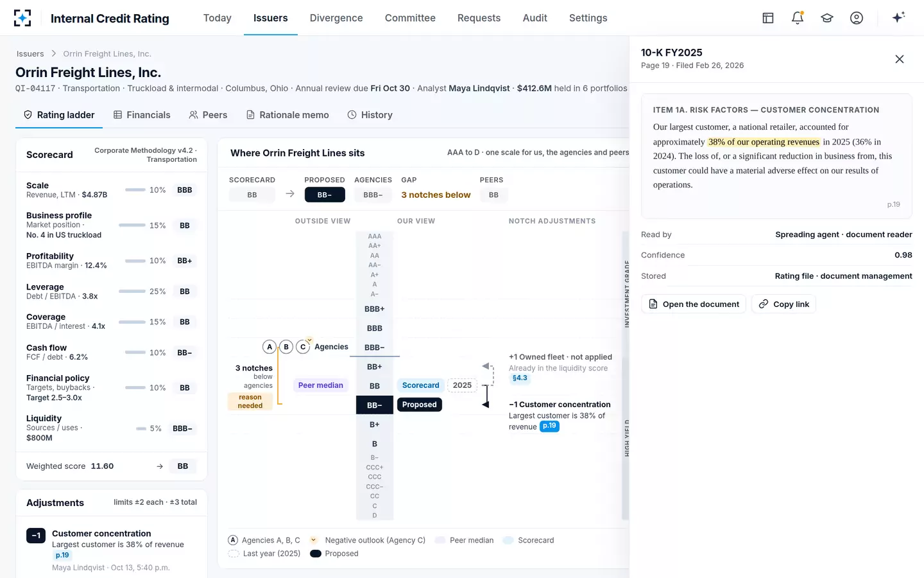Click the agency C circle marker
The height and width of the screenshot is (578, 924).
(x=303, y=347)
